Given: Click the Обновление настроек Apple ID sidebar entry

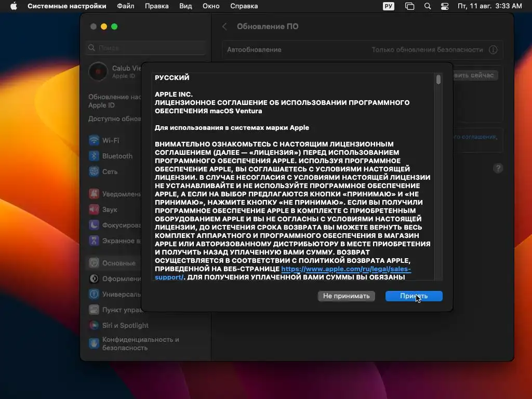Looking at the screenshot, I should [115, 101].
